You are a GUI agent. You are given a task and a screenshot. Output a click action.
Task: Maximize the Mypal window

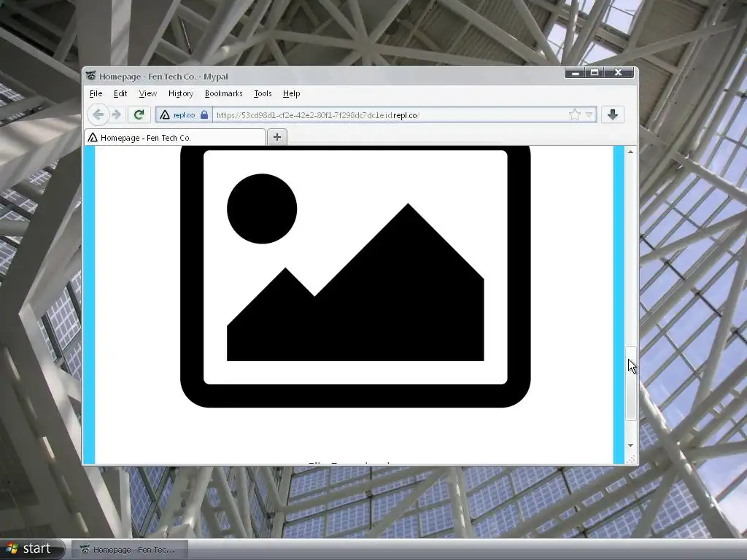click(x=595, y=72)
